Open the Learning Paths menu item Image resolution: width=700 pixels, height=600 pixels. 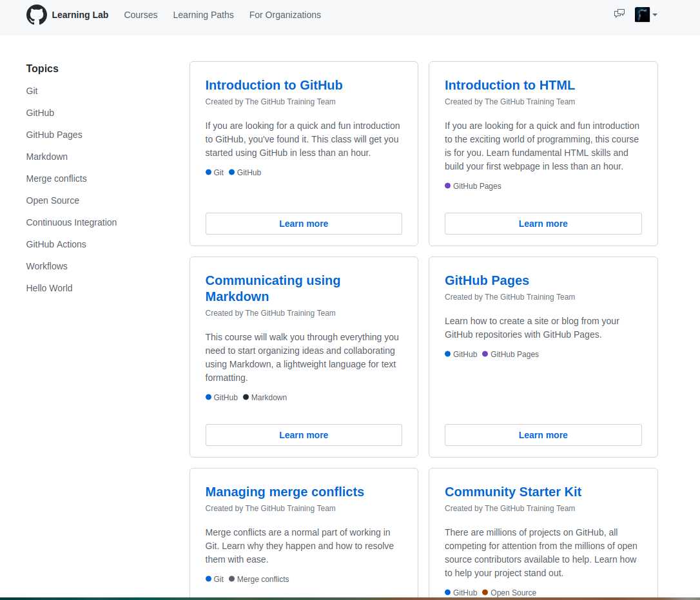pos(203,15)
